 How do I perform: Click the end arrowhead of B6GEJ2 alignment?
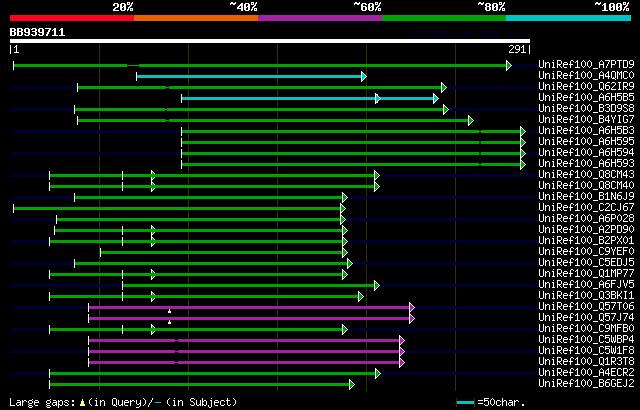coord(352,384)
